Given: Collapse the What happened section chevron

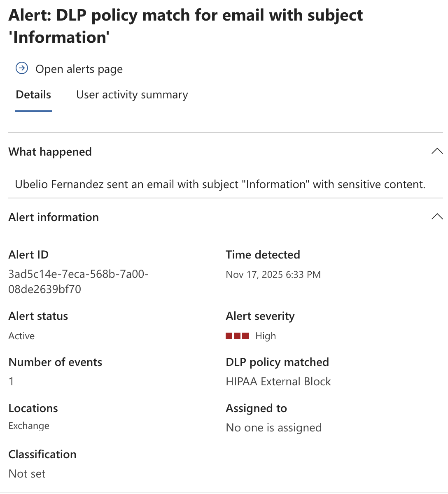Looking at the screenshot, I should pos(437,151).
